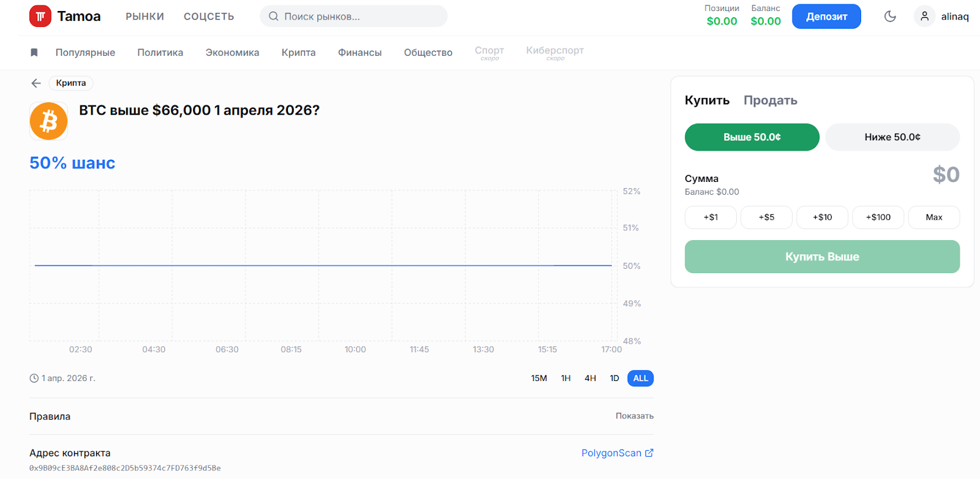
Task: Switch the chart to the 1H timeframe
Action: pyautogui.click(x=565, y=379)
